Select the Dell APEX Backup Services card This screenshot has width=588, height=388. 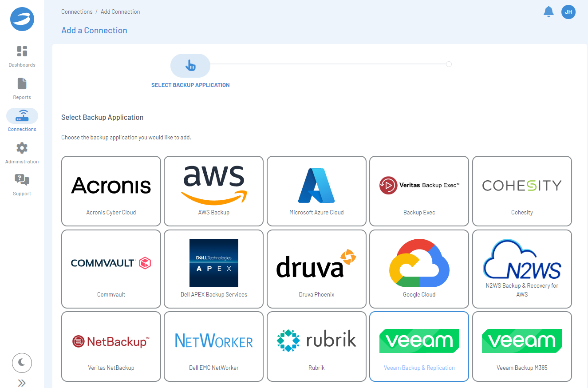(214, 269)
